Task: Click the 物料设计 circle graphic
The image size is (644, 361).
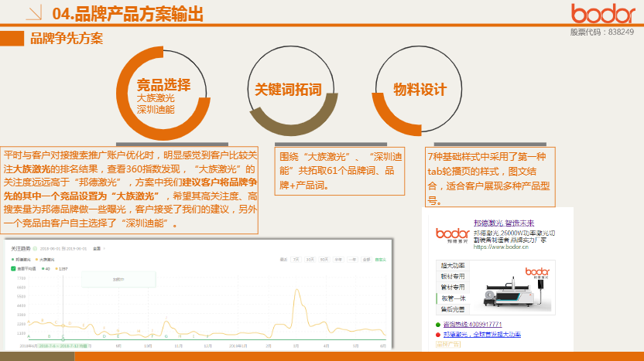Action: coord(417,90)
